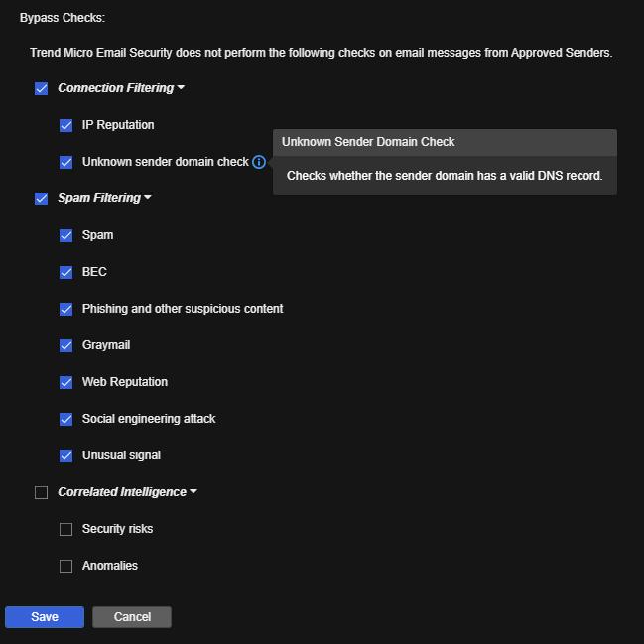Collapse the Connection Filtering section arrow

click(181, 88)
